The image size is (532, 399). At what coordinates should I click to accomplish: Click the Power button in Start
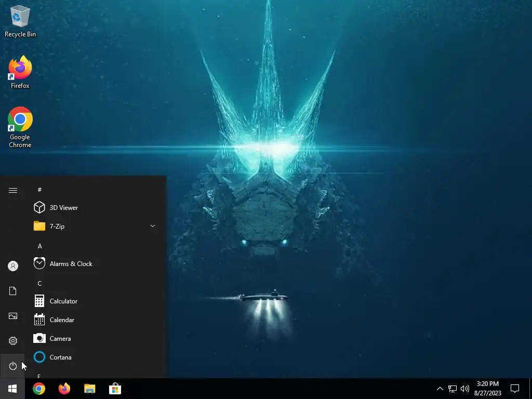click(13, 366)
